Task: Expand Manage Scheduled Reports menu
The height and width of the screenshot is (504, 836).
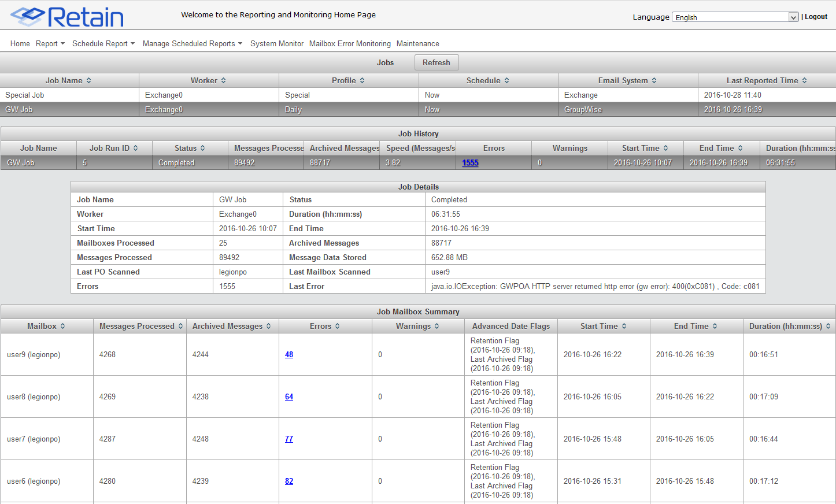Action: [x=192, y=44]
